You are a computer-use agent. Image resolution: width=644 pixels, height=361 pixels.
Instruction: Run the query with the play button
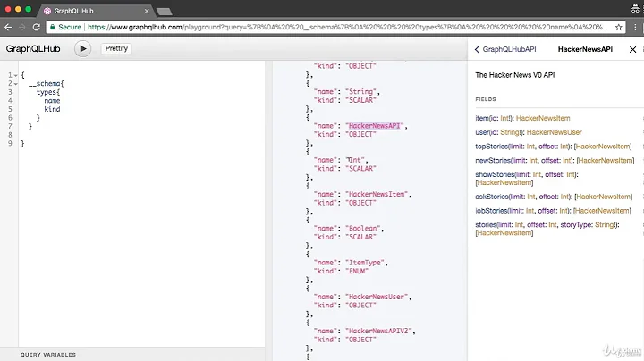click(82, 49)
